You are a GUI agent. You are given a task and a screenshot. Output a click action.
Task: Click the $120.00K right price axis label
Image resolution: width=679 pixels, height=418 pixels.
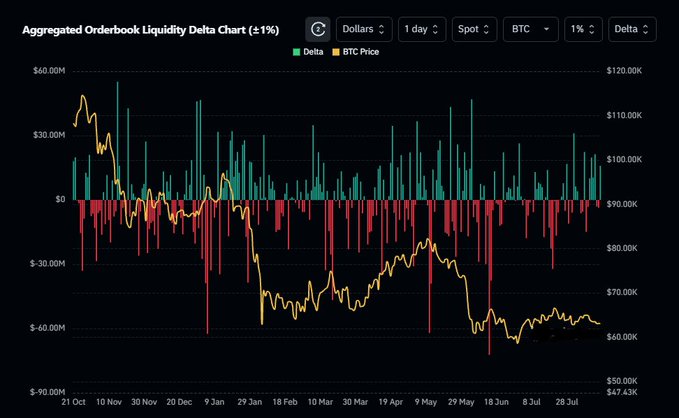624,71
